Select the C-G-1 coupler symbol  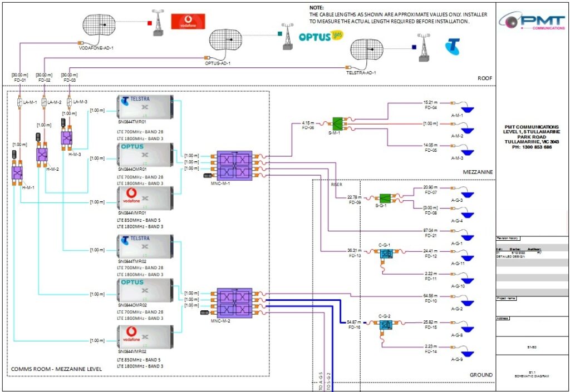tap(386, 253)
